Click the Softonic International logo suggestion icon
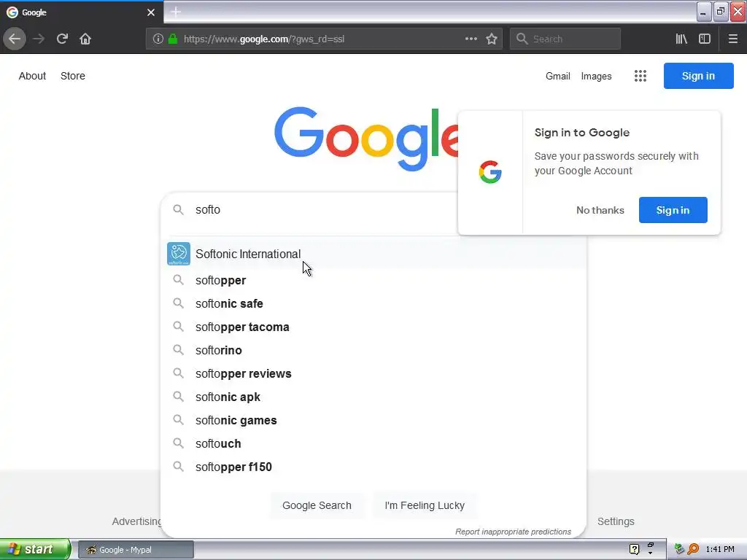 coord(179,254)
